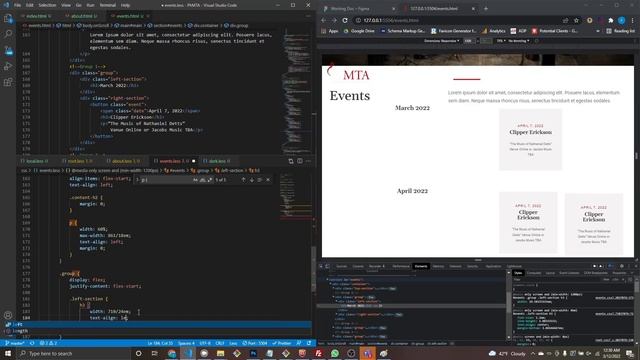Open the Explorer view in VS Code activity bar
640x360 pixels.
[x=8, y=18]
